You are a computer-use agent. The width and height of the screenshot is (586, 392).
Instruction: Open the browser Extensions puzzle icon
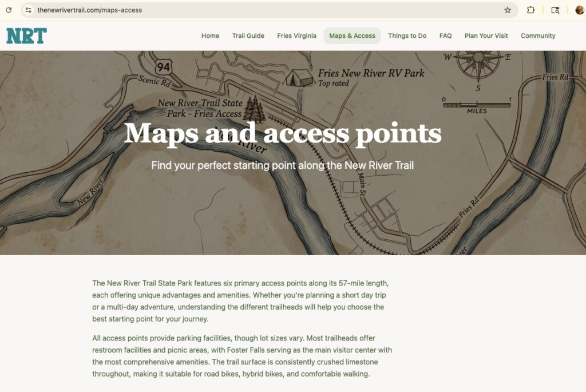(530, 10)
